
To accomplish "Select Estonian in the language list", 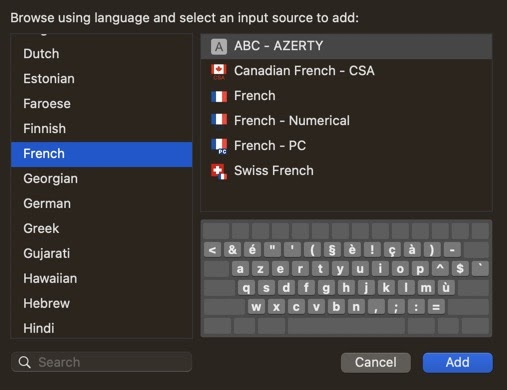I will (101, 79).
